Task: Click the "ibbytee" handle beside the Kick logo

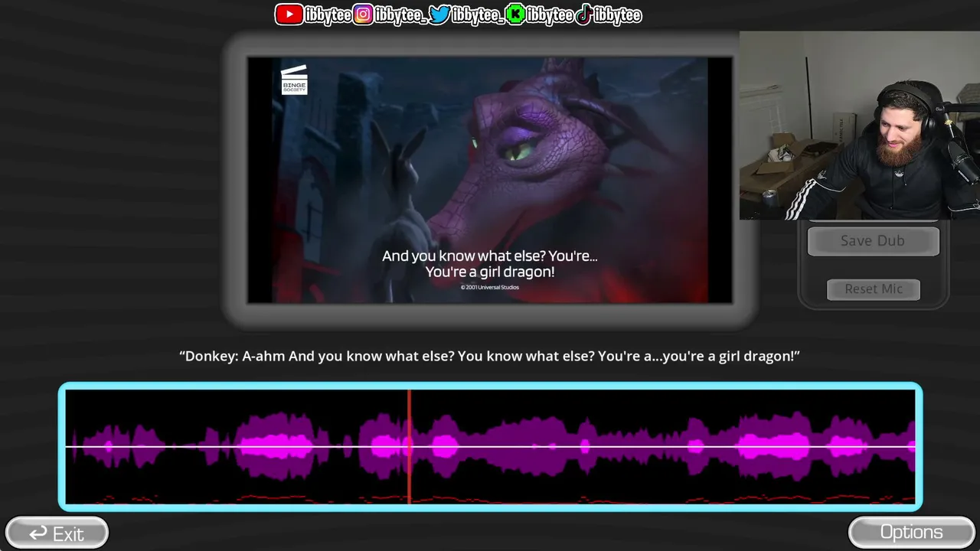Action: click(550, 15)
